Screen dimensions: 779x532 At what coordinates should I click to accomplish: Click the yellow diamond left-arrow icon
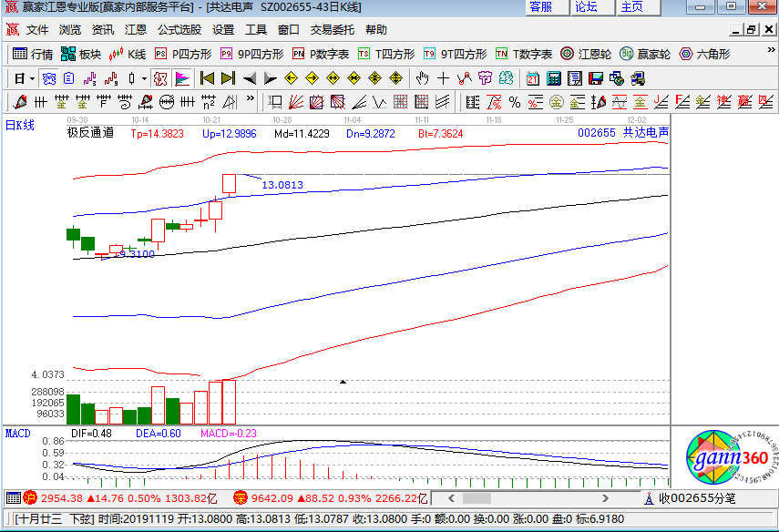pos(292,78)
